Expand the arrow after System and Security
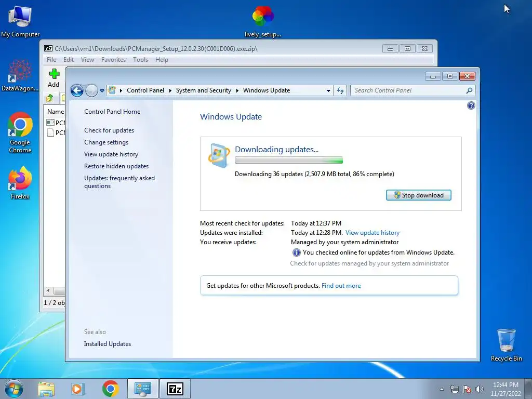Image resolution: width=532 pixels, height=399 pixels. pos(237,90)
